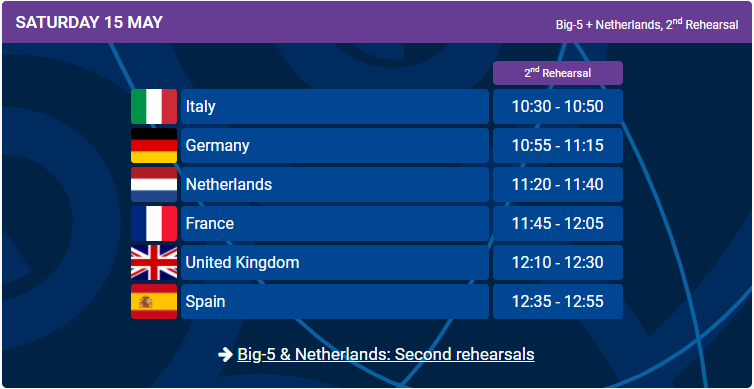Screen dimensions: 754x389
Task: Click the Spain flag icon
Action: pos(154,301)
